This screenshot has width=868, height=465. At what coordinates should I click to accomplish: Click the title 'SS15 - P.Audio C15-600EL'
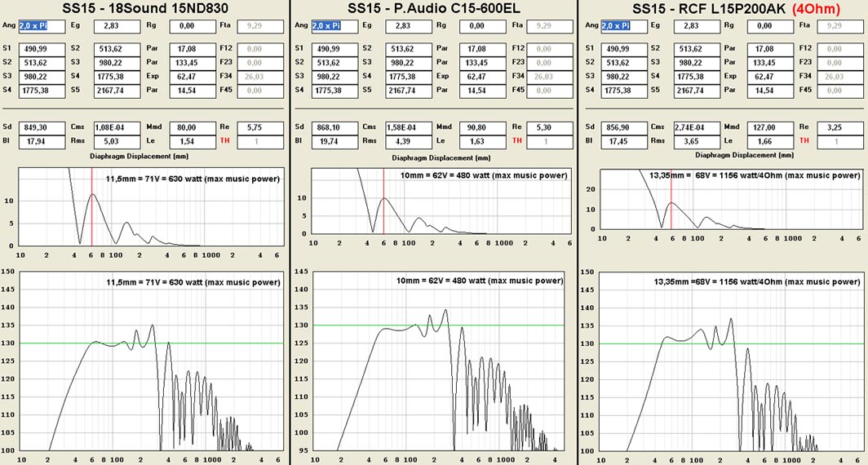tap(434, 8)
